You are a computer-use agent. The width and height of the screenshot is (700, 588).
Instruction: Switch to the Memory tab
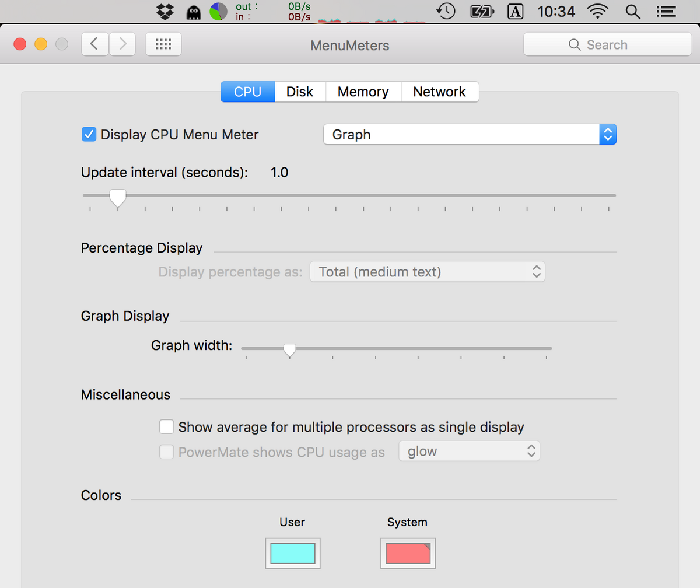(363, 92)
